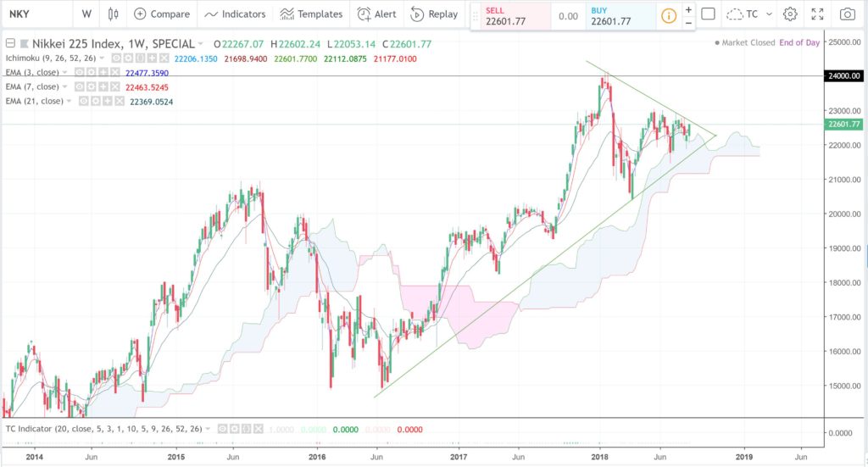Image resolution: width=868 pixels, height=467 pixels.
Task: Take a chart snapshot with camera icon
Action: click(x=847, y=14)
